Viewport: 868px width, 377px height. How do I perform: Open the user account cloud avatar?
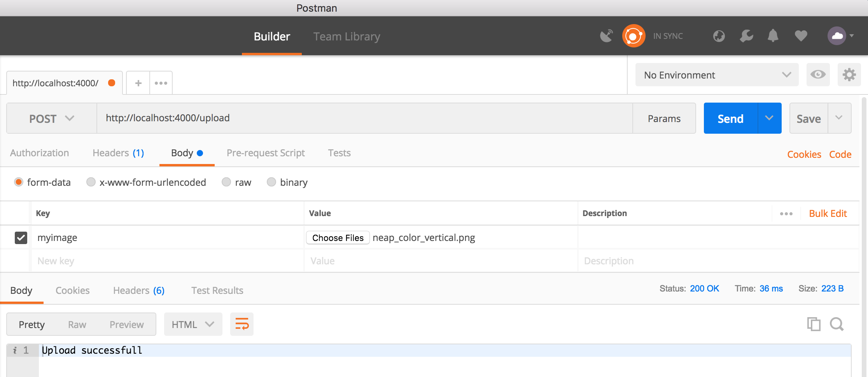point(837,36)
